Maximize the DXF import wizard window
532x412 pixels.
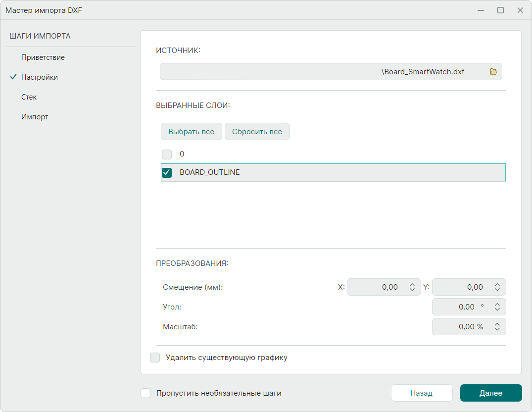(x=500, y=10)
